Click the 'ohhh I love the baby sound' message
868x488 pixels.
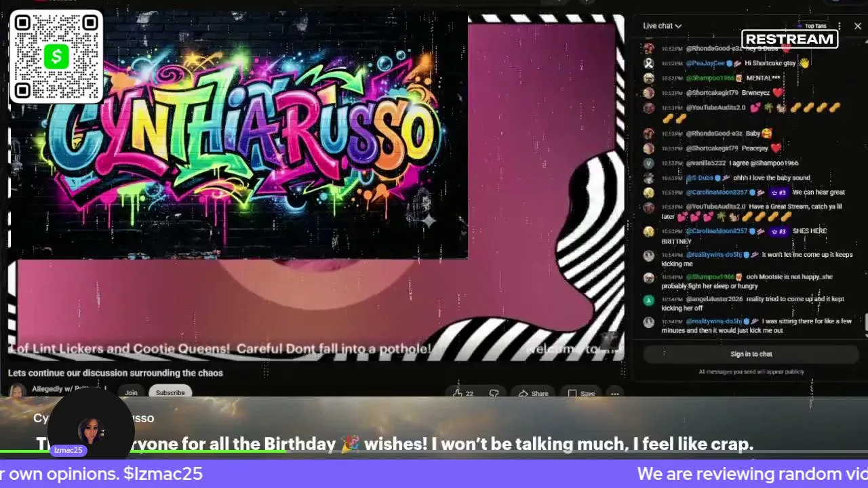tap(772, 178)
